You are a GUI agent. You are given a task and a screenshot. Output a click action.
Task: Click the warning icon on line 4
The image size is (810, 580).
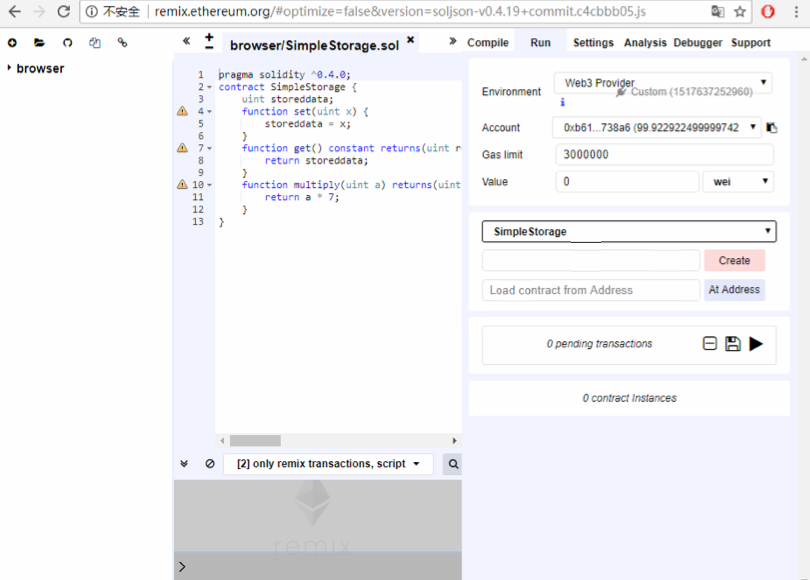(182, 111)
